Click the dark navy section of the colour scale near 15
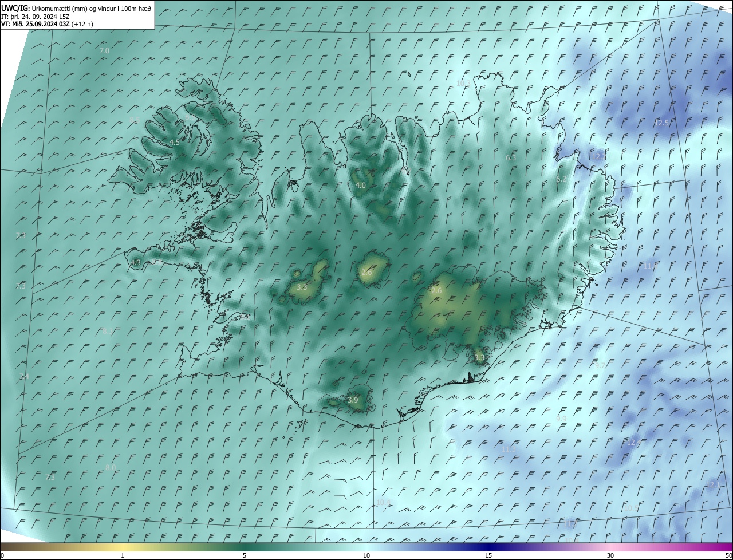Screen dimensions: 733x560 (x=488, y=547)
